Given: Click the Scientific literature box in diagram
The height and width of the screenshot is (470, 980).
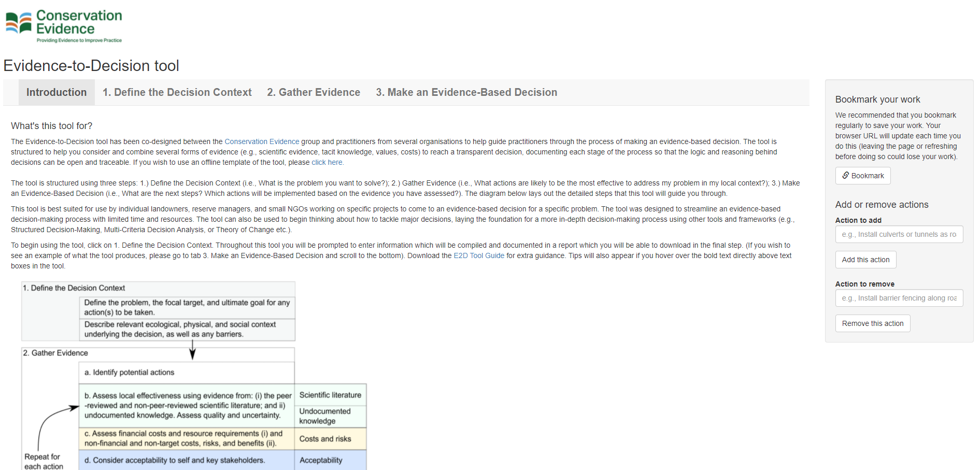Looking at the screenshot, I should click(x=330, y=395).
